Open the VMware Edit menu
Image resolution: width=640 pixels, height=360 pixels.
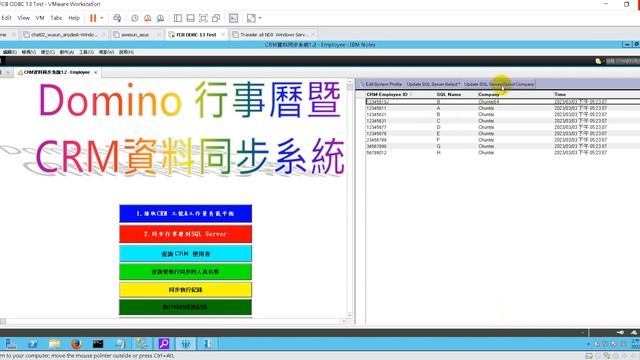coord(6,18)
